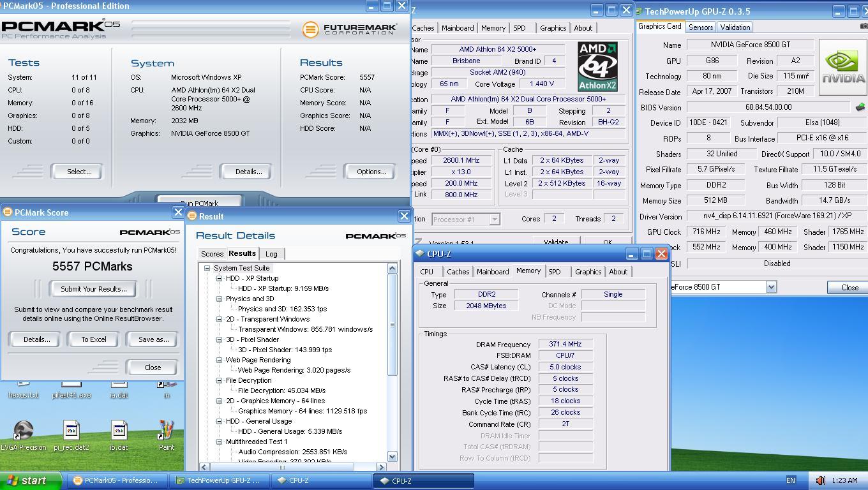Open the Graphics tab in the front CPU-Z window
The height and width of the screenshot is (490, 868).
point(588,272)
